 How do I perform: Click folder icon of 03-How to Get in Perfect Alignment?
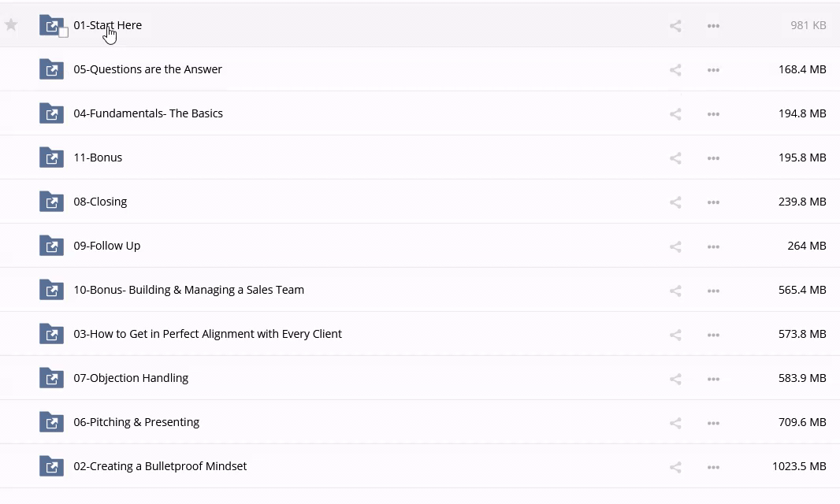click(51, 334)
